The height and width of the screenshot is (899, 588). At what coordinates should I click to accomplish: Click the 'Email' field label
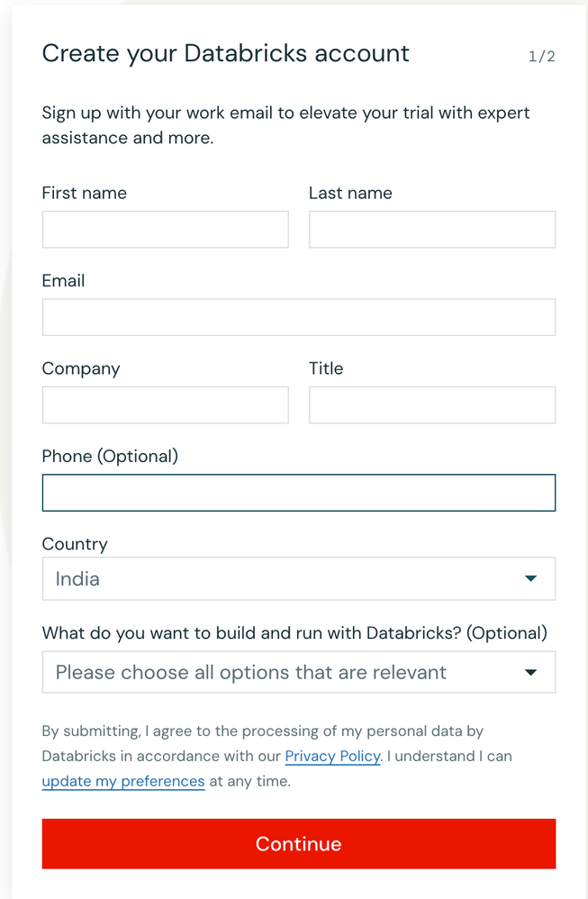click(63, 280)
